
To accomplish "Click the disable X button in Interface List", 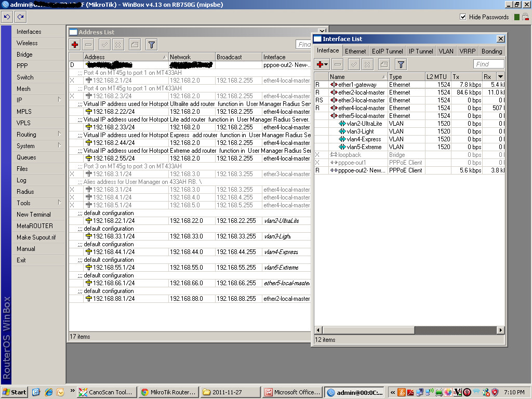I will (x=367, y=64).
